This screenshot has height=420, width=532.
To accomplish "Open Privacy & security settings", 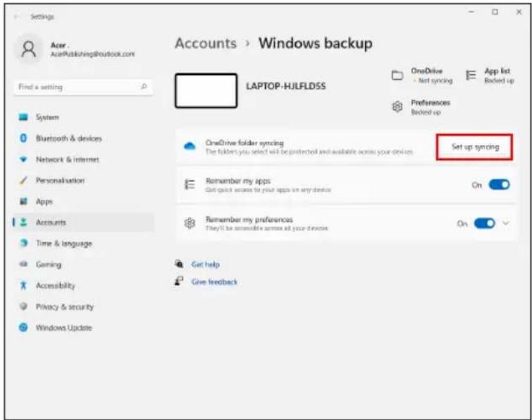I will (83, 307).
